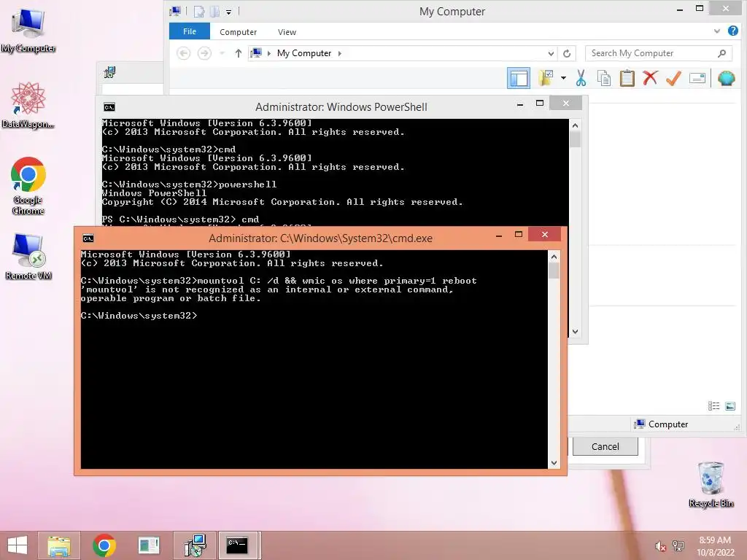
Task: Open the Computer ribbon tab
Action: coord(239,32)
